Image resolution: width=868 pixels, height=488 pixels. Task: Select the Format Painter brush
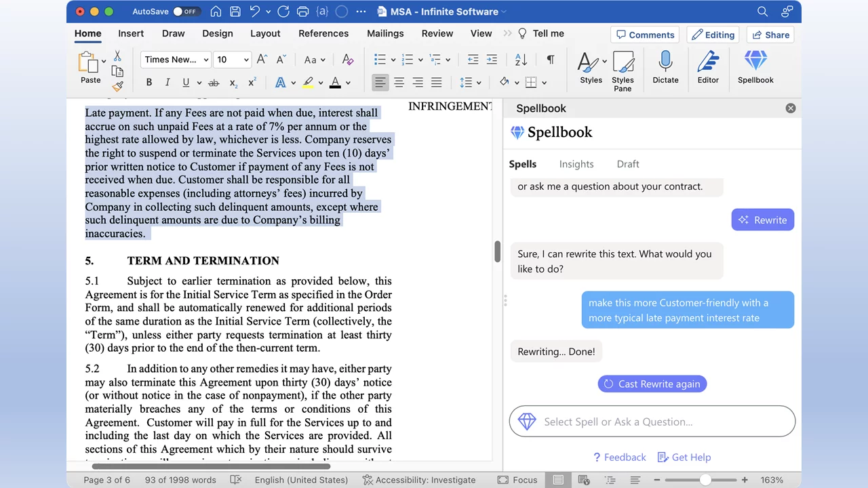(117, 86)
